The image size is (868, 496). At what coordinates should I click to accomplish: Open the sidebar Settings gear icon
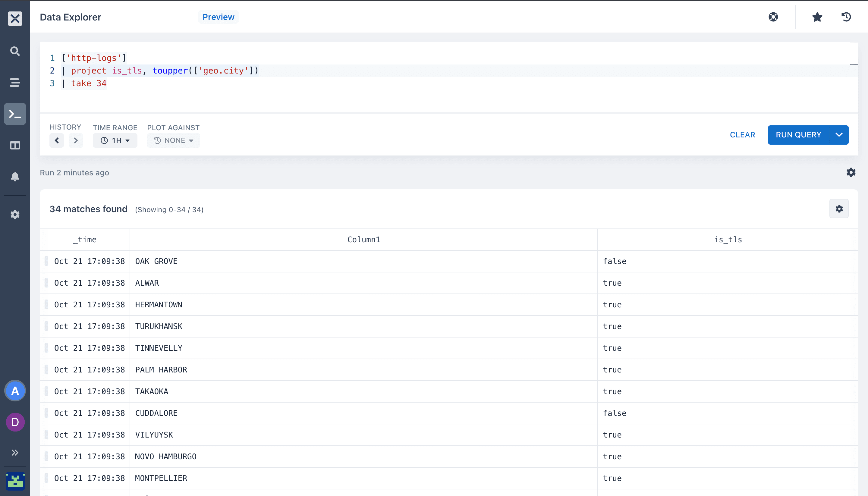tap(15, 215)
